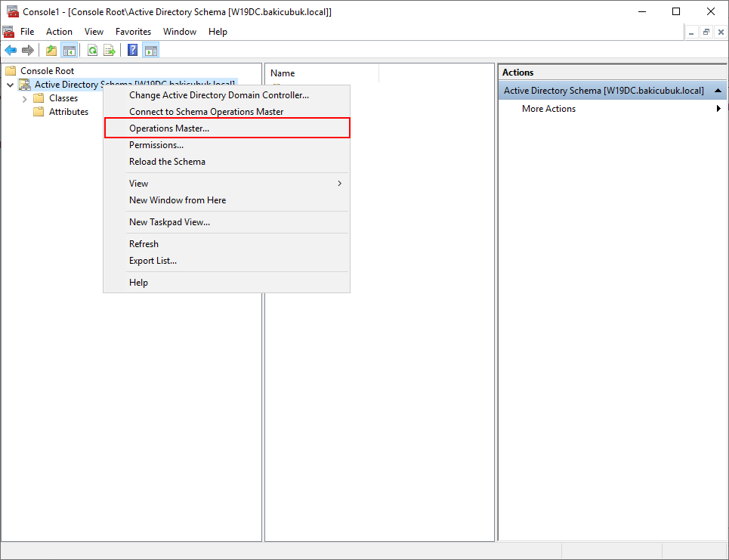Select Classes in the console tree

(63, 98)
